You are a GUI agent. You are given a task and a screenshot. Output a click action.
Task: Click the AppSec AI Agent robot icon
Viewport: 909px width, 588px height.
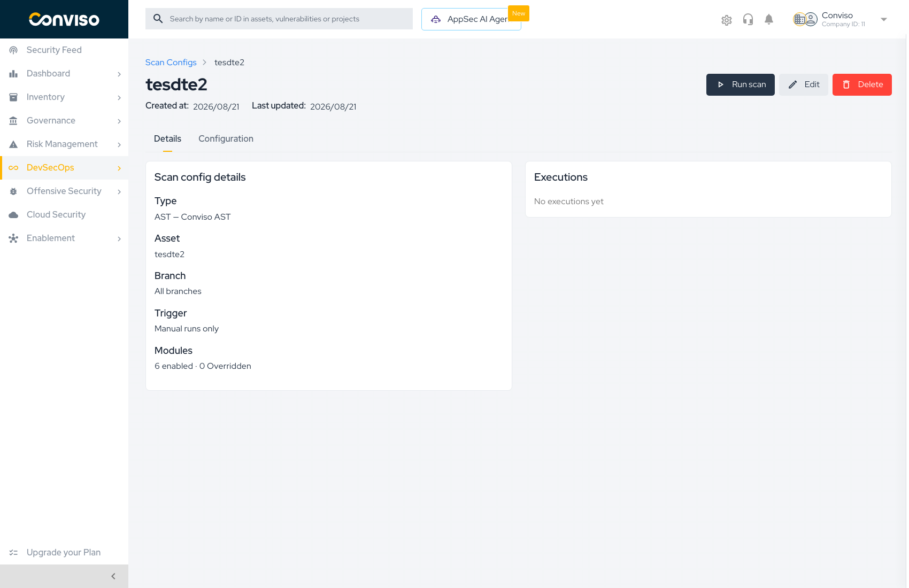tap(436, 19)
